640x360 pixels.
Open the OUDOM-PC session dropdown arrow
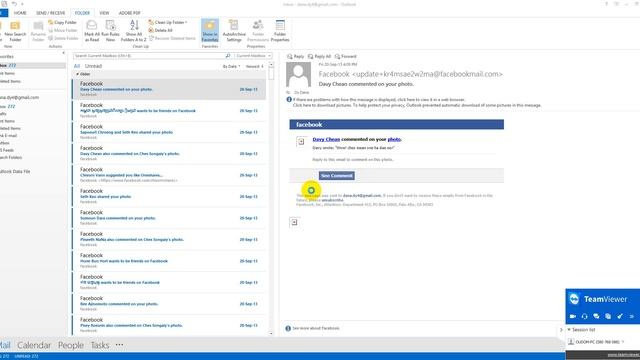pos(623,342)
